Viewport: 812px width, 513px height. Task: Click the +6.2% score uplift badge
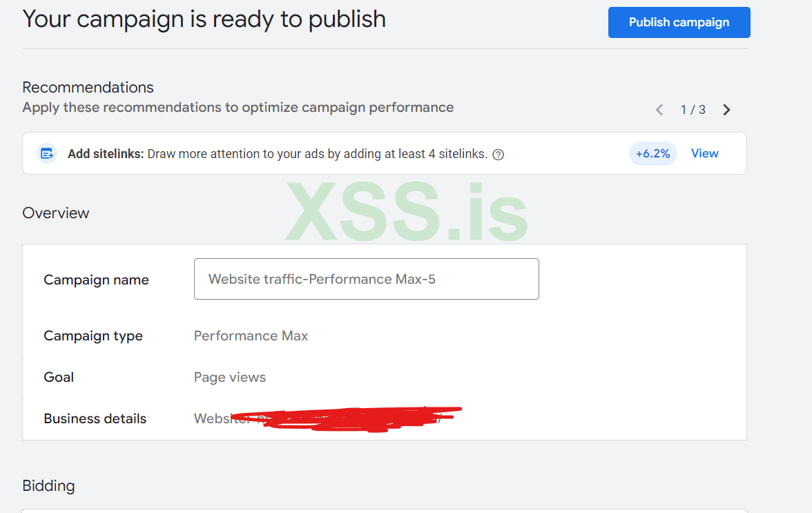(x=652, y=153)
